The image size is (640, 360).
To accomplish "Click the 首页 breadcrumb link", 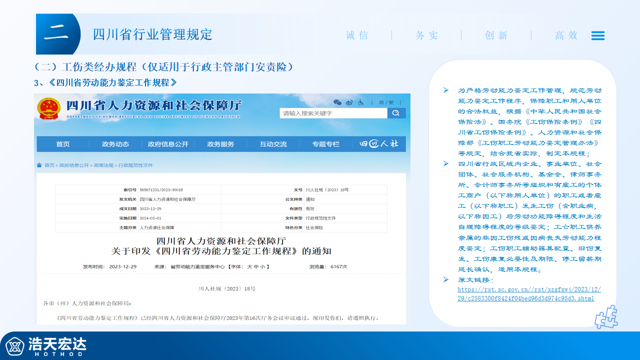I will (x=49, y=165).
